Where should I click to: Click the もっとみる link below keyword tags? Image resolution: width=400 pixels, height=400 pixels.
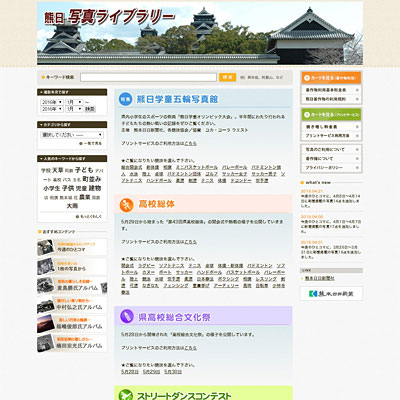click(x=89, y=217)
